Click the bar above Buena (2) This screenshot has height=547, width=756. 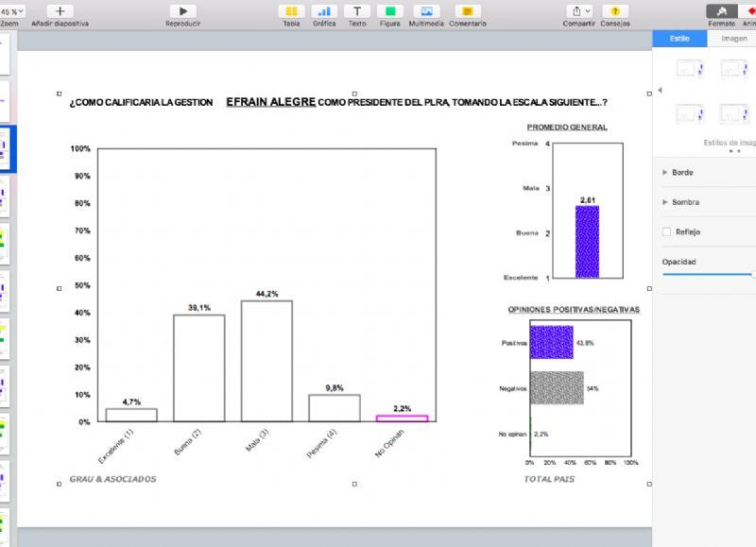(199, 368)
